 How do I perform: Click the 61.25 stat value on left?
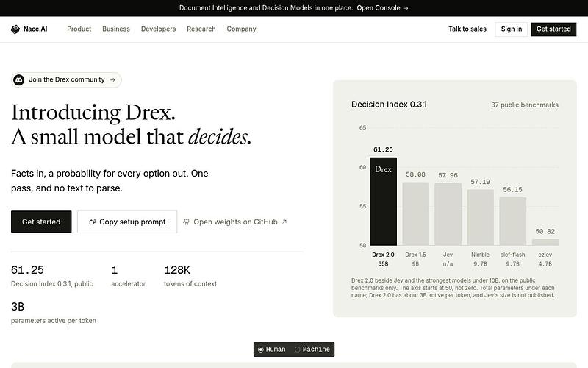coord(27,270)
